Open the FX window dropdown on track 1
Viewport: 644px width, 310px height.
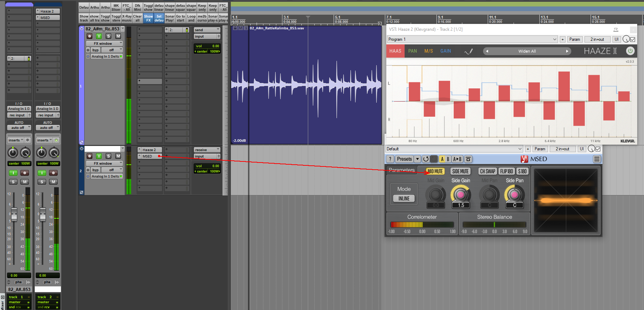(x=104, y=43)
